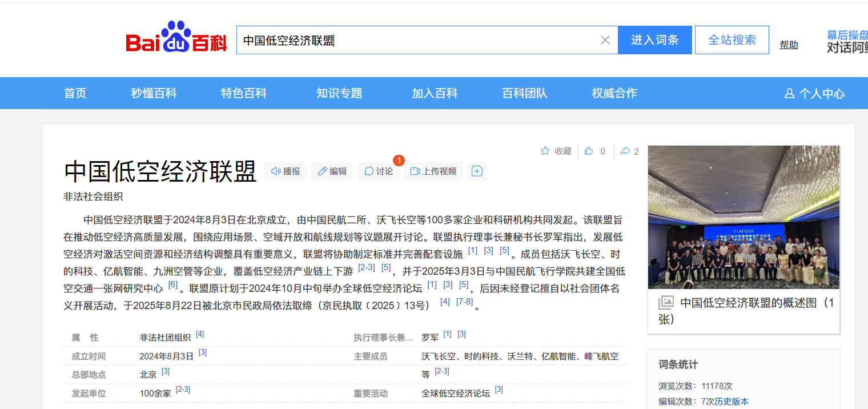Viewport: 868px width, 409px height.
Task: Click the 播报 audio playback button
Action: pyautogui.click(x=286, y=171)
